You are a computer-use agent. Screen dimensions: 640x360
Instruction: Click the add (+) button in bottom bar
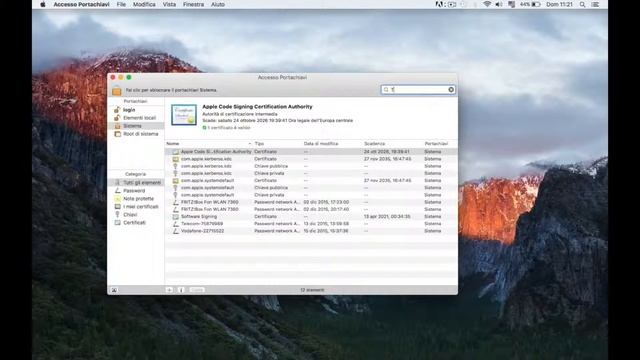pyautogui.click(x=169, y=290)
